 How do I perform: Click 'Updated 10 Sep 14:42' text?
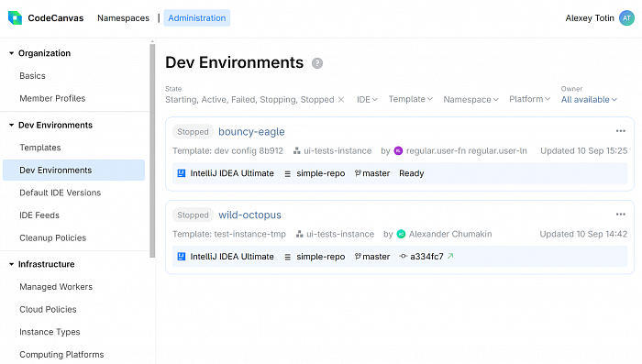tap(583, 234)
